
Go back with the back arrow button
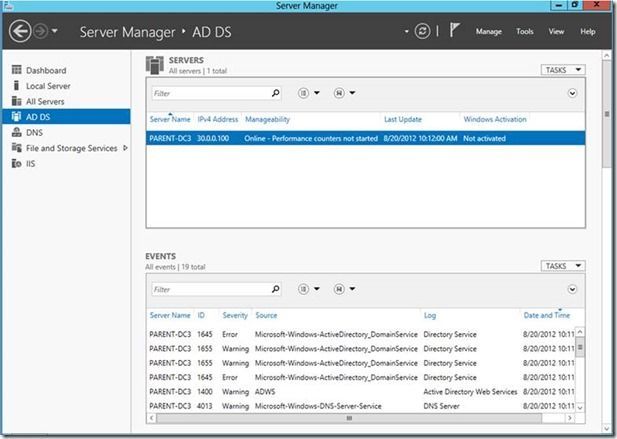20,31
